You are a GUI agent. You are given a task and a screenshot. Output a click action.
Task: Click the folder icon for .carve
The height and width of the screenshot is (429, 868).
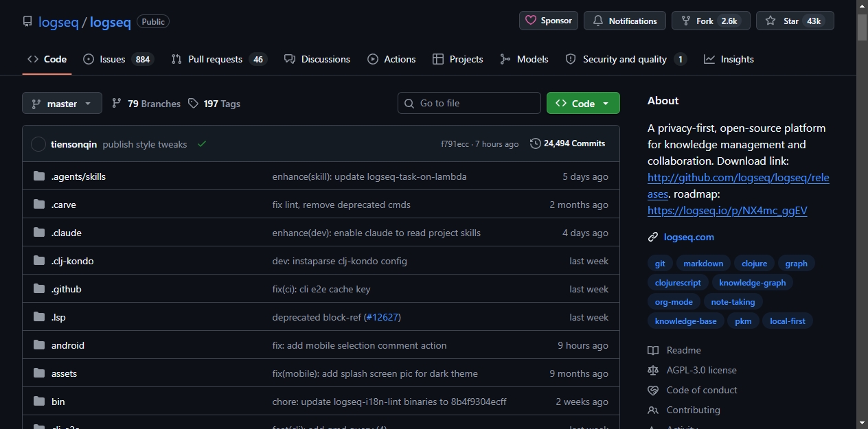(x=39, y=205)
